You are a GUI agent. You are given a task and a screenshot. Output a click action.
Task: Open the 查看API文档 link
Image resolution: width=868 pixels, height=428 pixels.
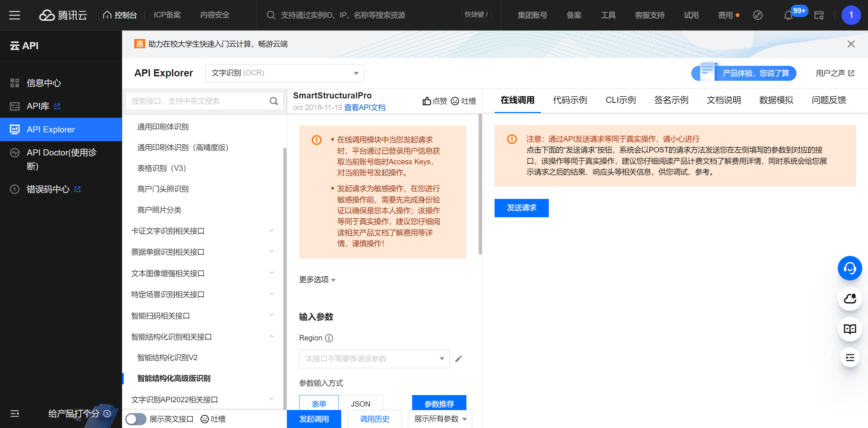[365, 107]
